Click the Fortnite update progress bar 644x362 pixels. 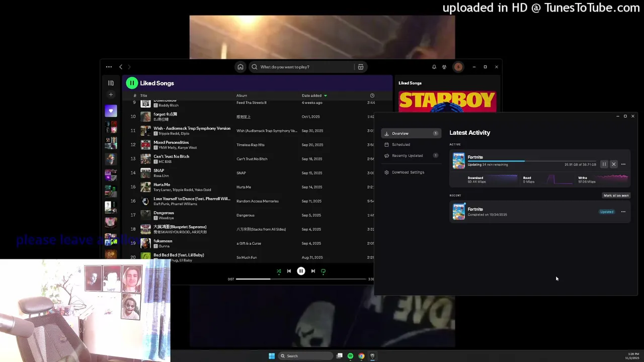[532, 161]
